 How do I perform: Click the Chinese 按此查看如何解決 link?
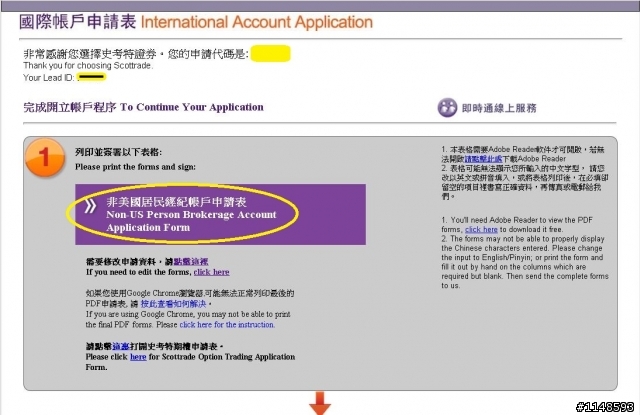[x=173, y=304]
